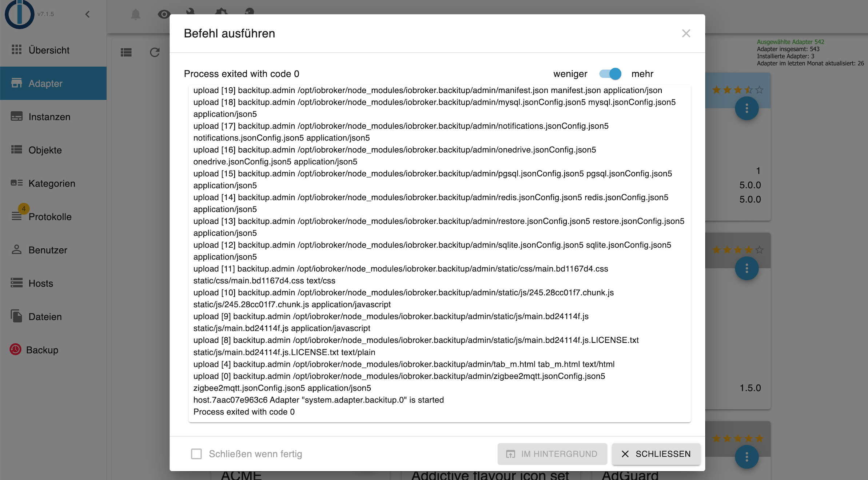The image size is (868, 480).
Task: Click the IM HINTERGRUND button
Action: pyautogui.click(x=552, y=454)
